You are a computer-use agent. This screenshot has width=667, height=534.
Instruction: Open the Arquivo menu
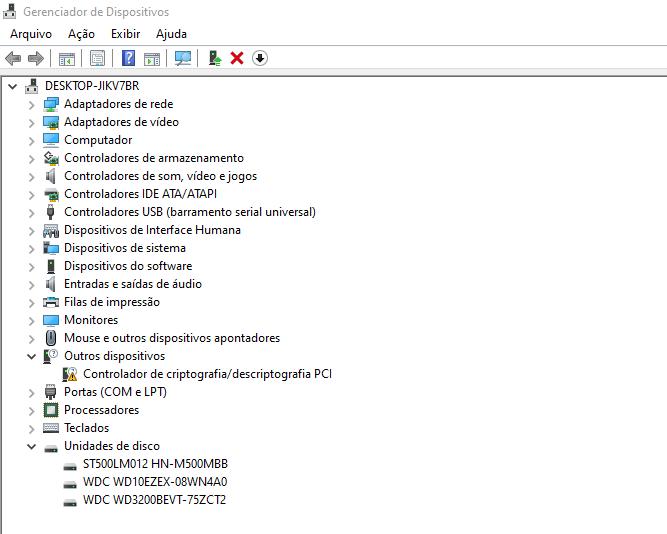(31, 34)
